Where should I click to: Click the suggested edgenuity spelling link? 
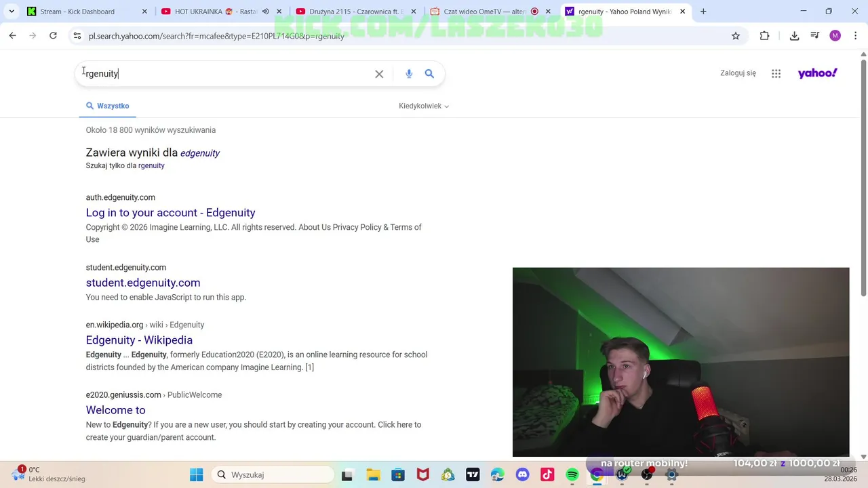point(200,153)
